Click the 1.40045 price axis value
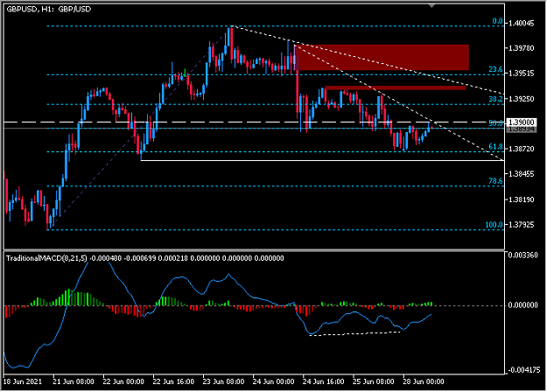 click(522, 24)
